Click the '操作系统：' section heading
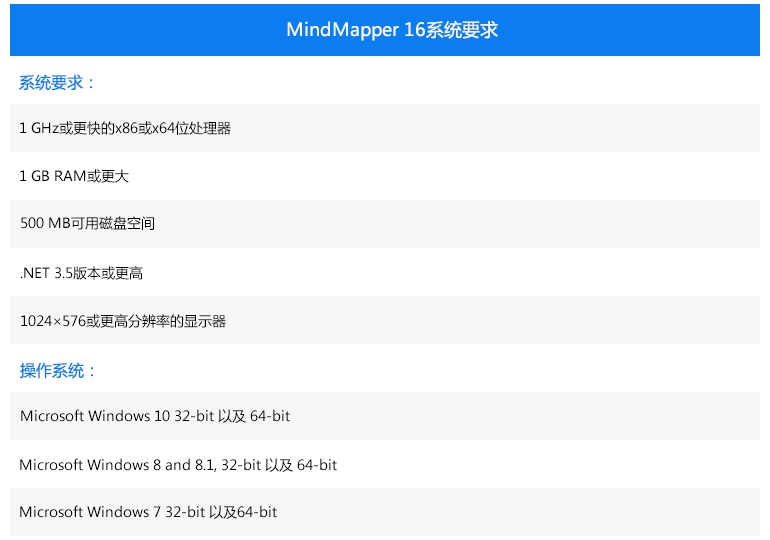 click(57, 371)
